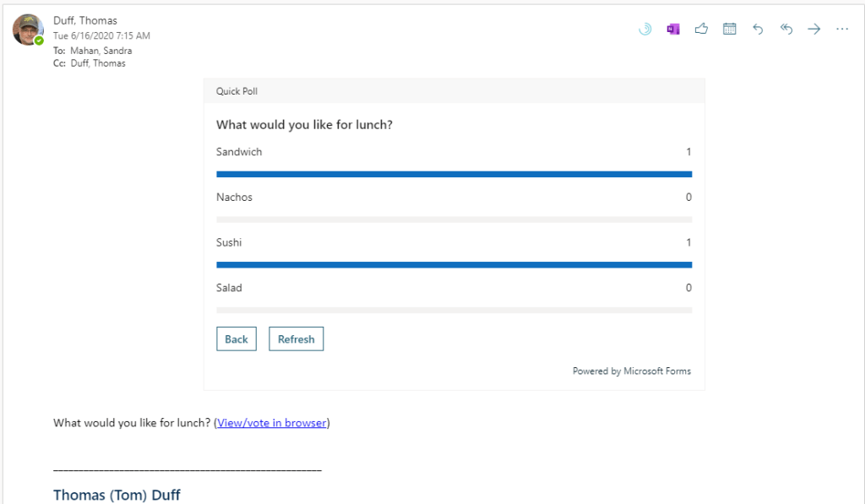
Task: Click Duff, Thomas in the Cc line
Action: [x=98, y=63]
